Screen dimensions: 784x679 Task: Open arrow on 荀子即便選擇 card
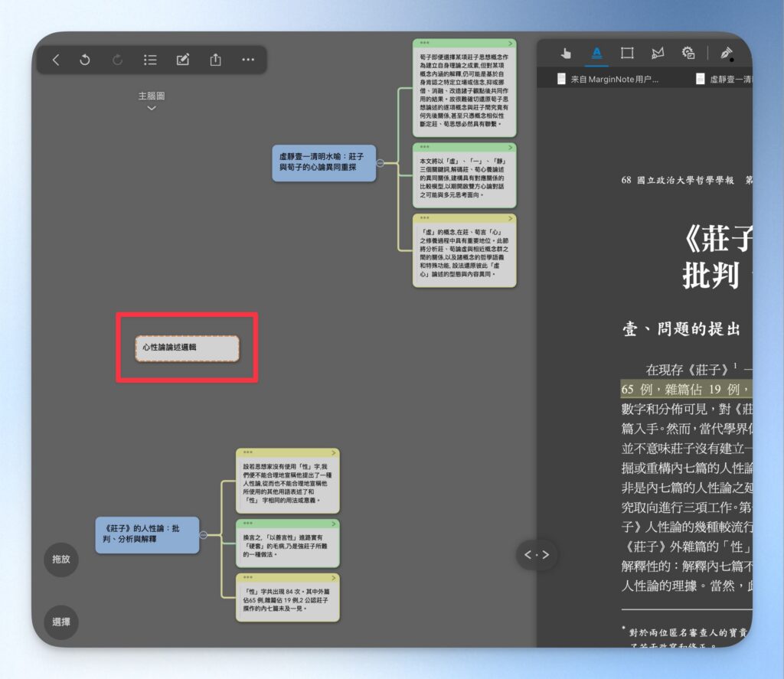510,44
